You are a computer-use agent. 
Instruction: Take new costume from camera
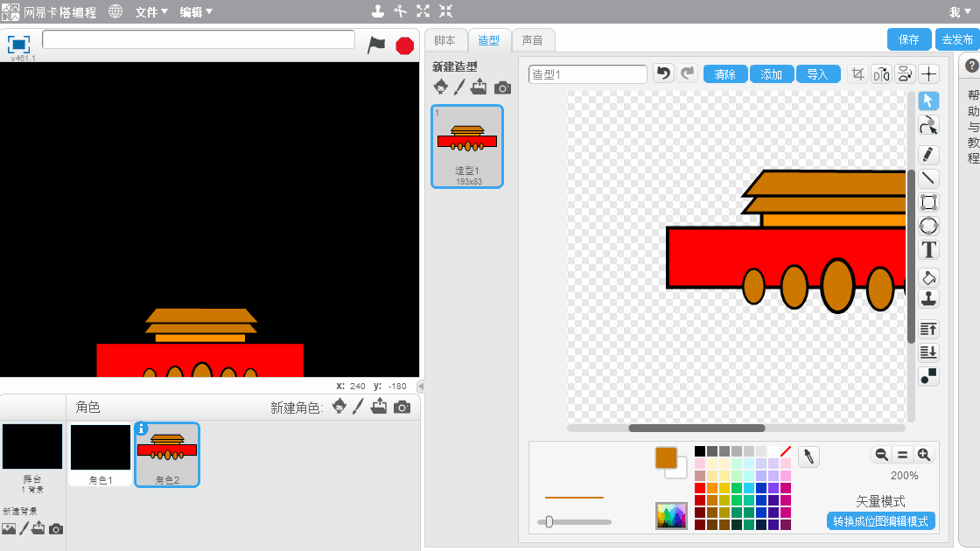(x=502, y=88)
